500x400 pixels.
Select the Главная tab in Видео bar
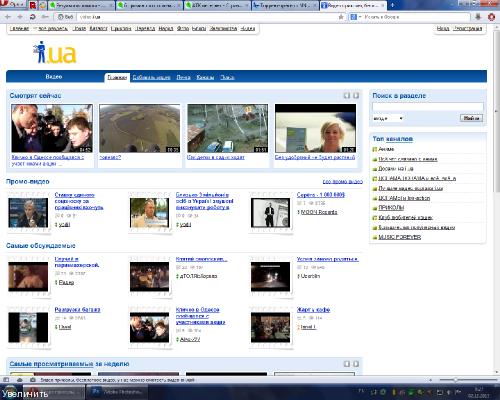[x=117, y=77]
